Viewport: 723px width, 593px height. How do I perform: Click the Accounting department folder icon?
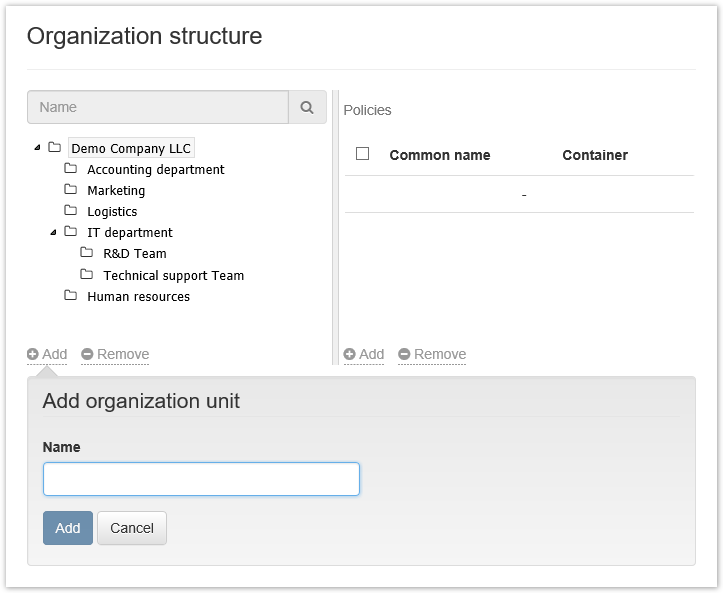71,169
